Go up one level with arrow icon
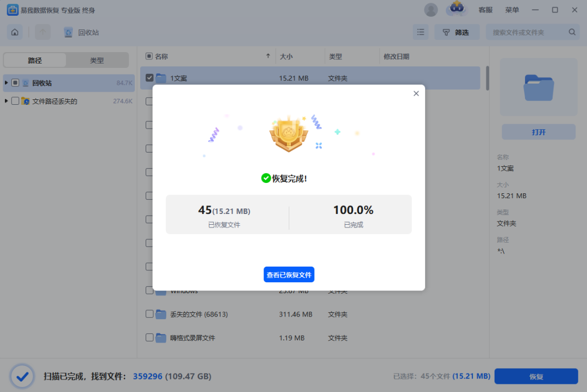 [43, 32]
